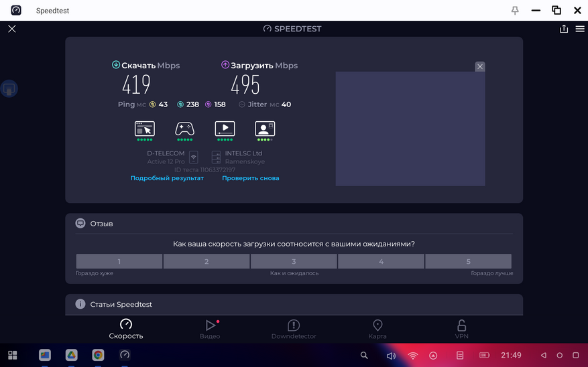This screenshot has width=588, height=367.
Task: Open taskbar search magnifier
Action: point(364,355)
